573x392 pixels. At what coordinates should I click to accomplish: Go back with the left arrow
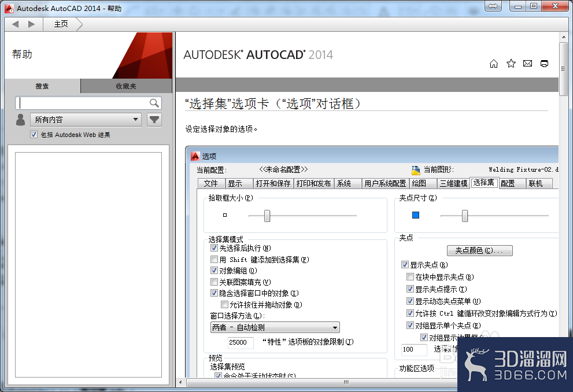click(x=16, y=24)
